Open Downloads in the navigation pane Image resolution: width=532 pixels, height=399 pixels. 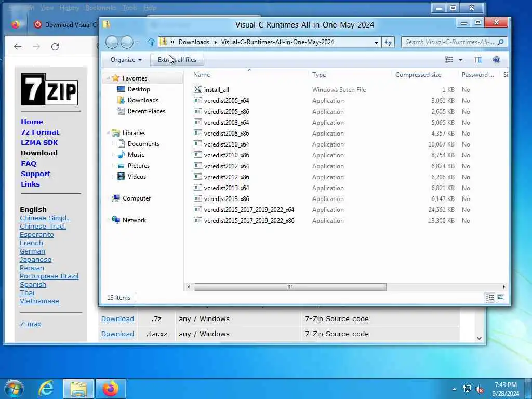[x=143, y=100]
